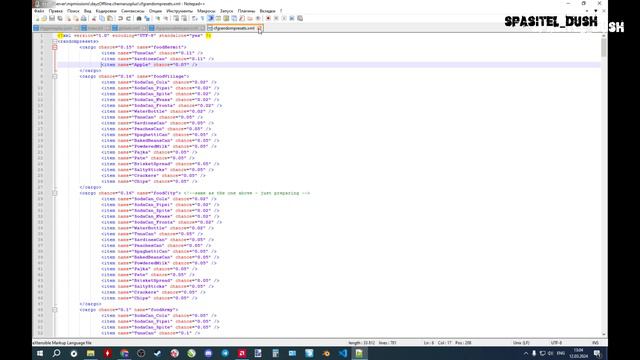Open the Правка menu
The height and width of the screenshot is (360, 640).
(x=56, y=11)
